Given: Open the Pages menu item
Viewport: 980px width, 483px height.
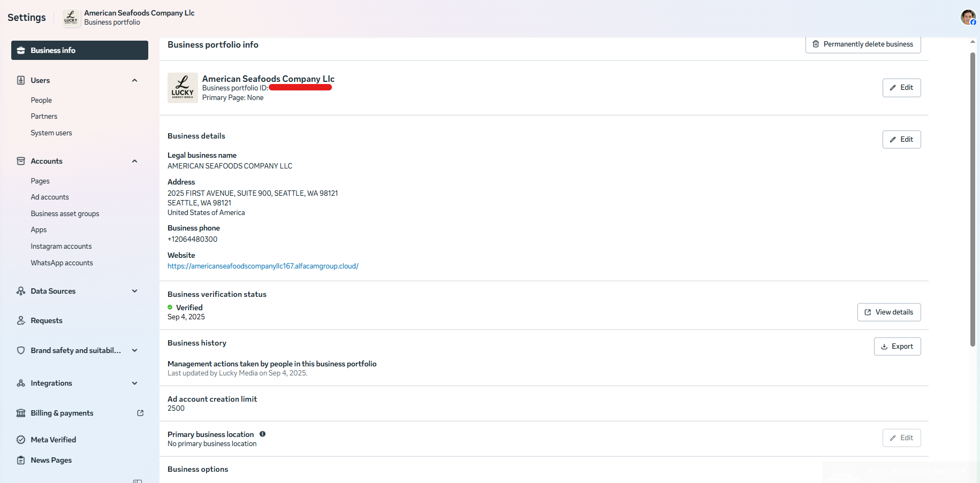Looking at the screenshot, I should 40,181.
